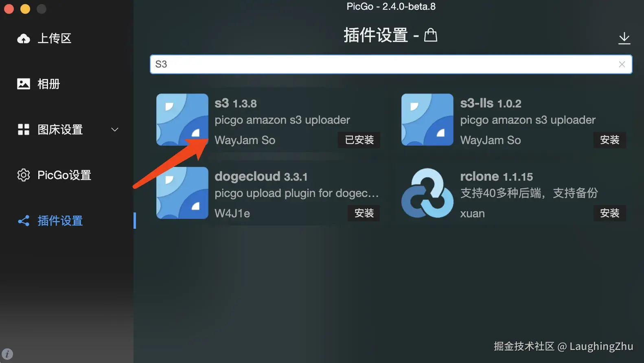Click author name xuan
Viewport: 644px width, 363px height.
point(472,214)
